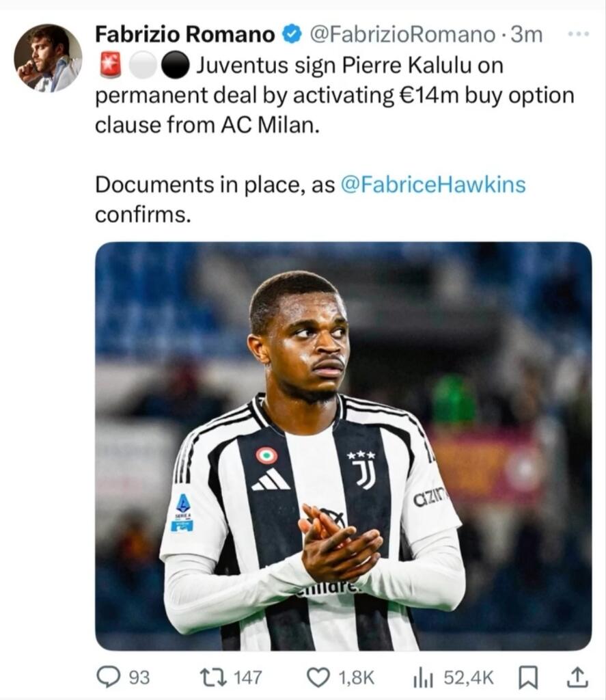
Task: Click the blue verified badge
Action: (292, 34)
